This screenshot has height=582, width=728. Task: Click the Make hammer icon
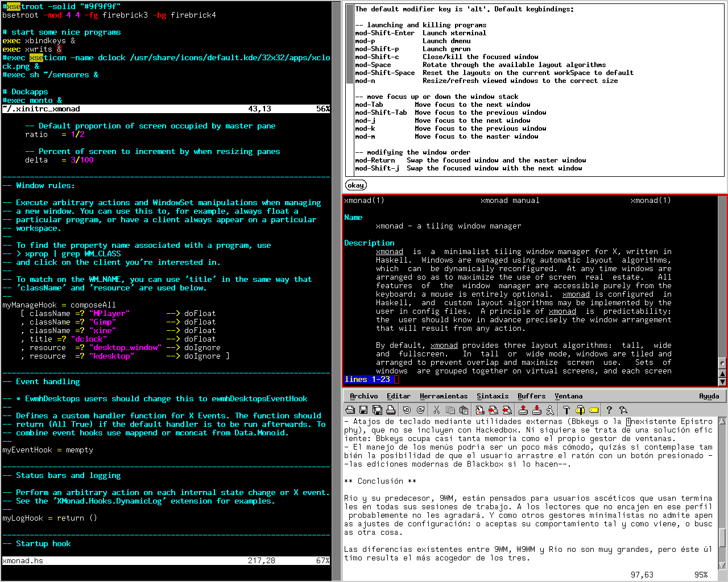(x=566, y=410)
